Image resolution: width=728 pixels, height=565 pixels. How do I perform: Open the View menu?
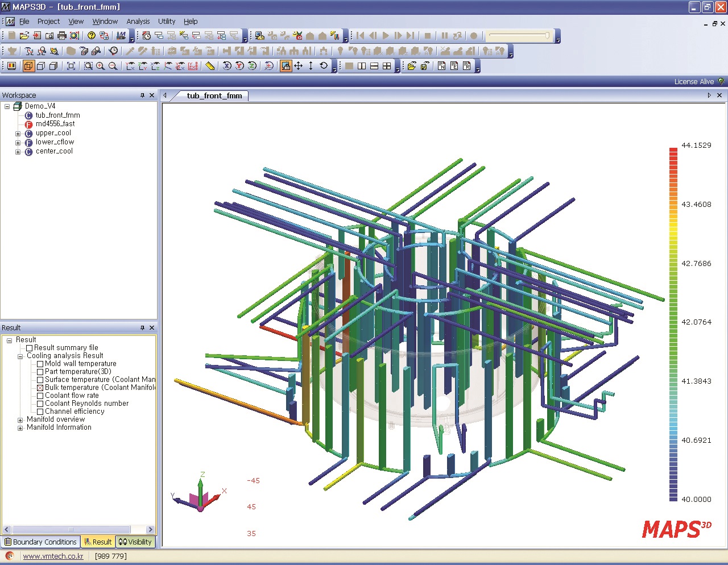(x=76, y=21)
